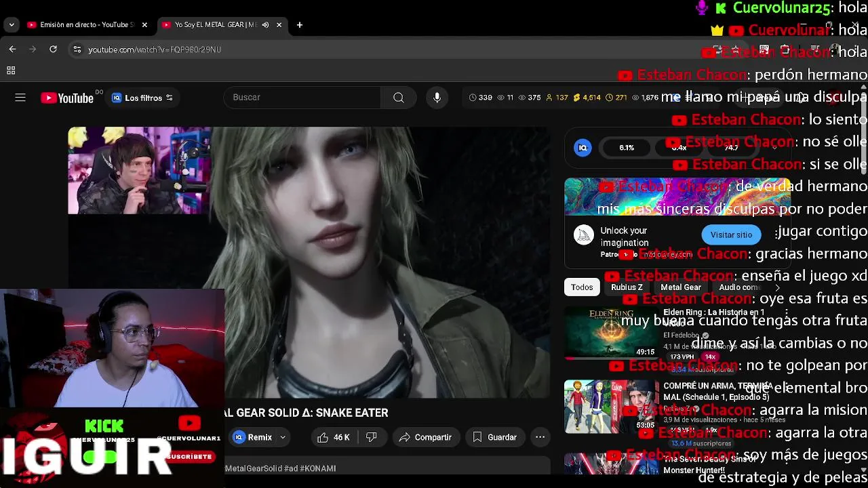Click Visitar sitio ad button

tap(731, 235)
